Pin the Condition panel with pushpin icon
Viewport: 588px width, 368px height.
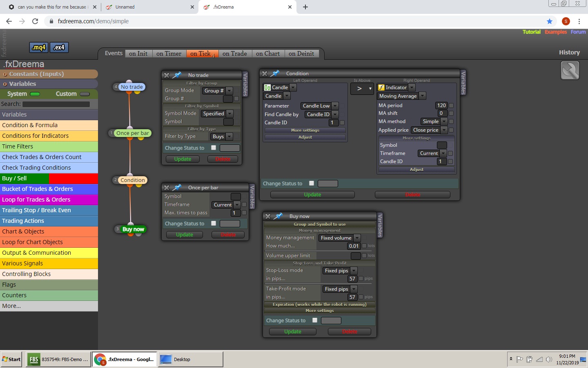click(x=275, y=74)
